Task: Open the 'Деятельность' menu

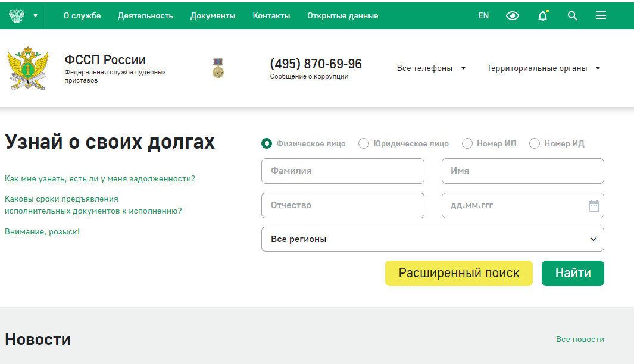Action: (146, 15)
